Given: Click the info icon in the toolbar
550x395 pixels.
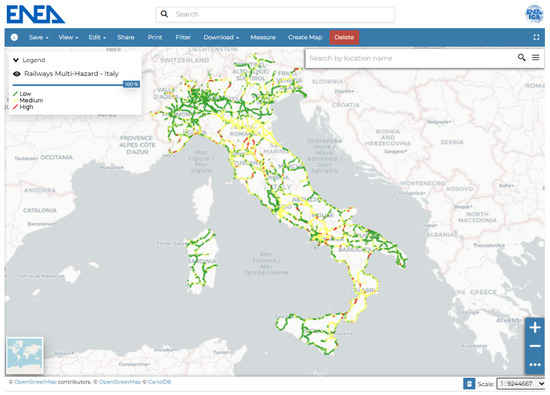Looking at the screenshot, I should 14,37.
